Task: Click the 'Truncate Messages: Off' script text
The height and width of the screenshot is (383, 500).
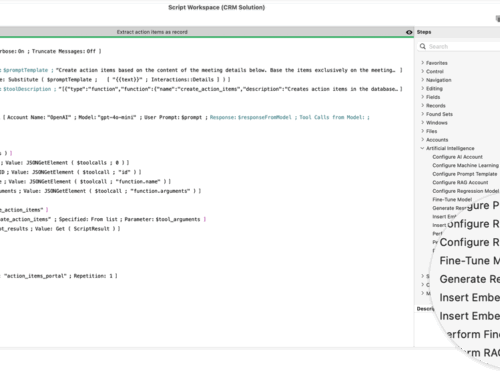Action: pos(64,51)
